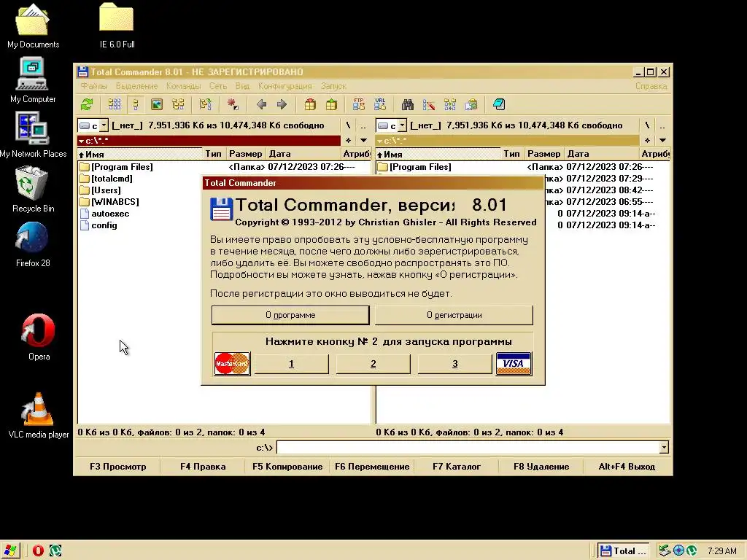Click the F5 Копирование button
The image size is (747, 560).
287,467
